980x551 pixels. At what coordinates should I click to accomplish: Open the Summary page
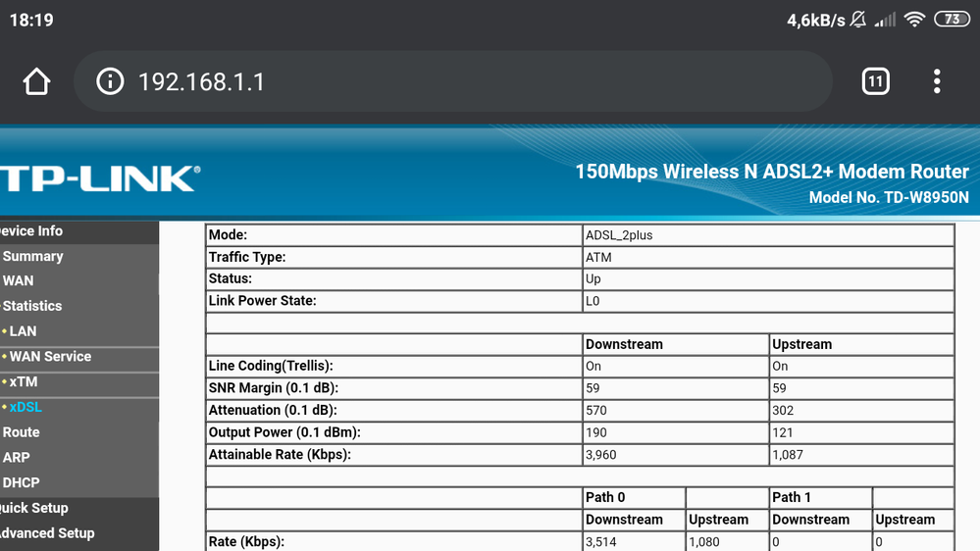33,256
